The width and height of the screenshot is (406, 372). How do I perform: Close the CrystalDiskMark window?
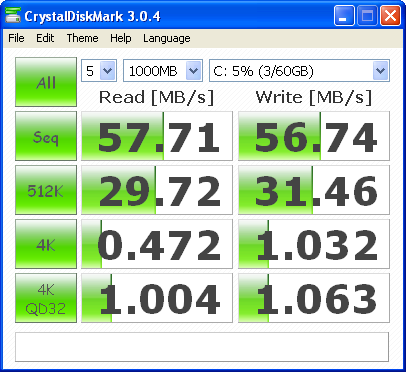(390, 16)
